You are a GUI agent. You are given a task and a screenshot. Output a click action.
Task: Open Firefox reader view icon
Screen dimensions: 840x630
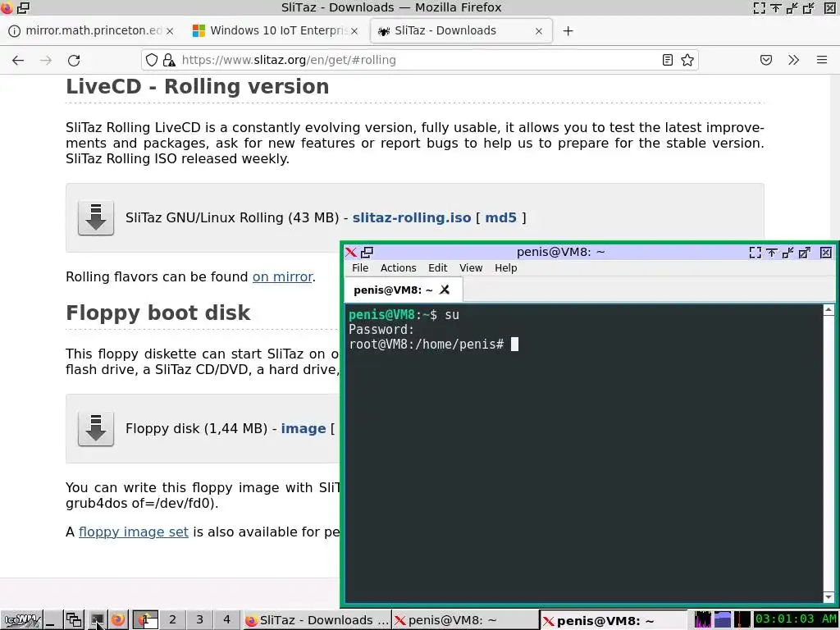(668, 60)
